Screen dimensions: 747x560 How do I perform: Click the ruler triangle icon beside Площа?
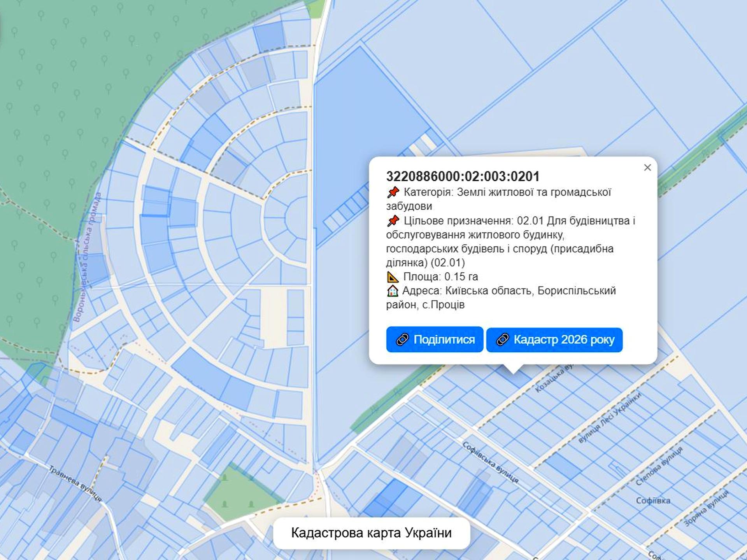click(393, 277)
